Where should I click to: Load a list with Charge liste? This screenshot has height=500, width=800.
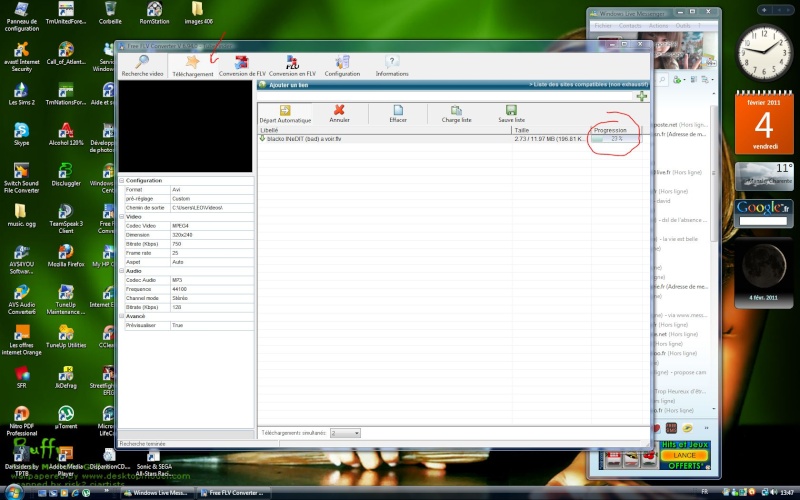pyautogui.click(x=457, y=114)
